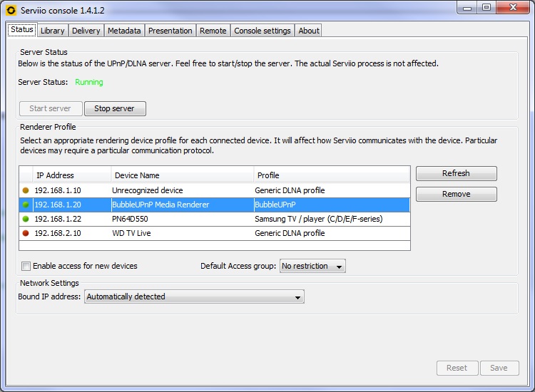535x392 pixels.
Task: Click the green status dot for PN64D550
Action: tap(26, 219)
